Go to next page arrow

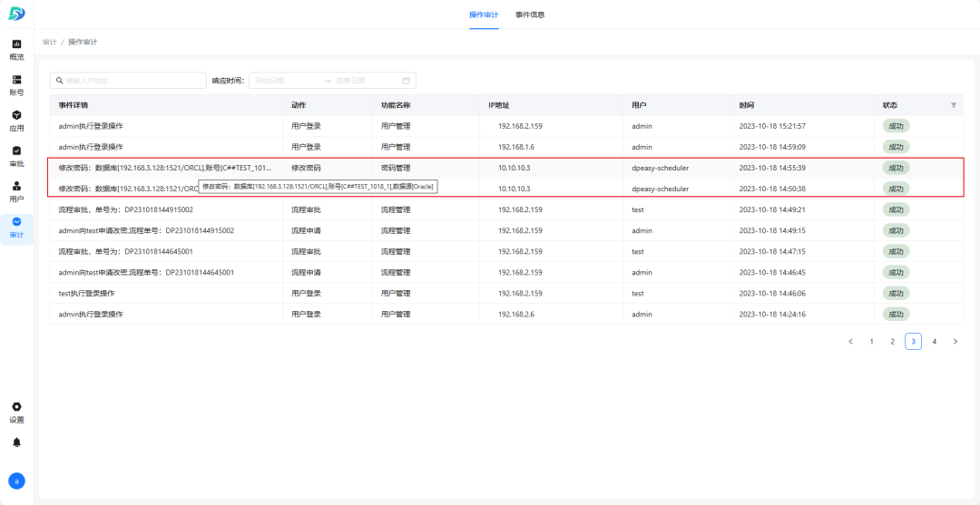tap(955, 342)
